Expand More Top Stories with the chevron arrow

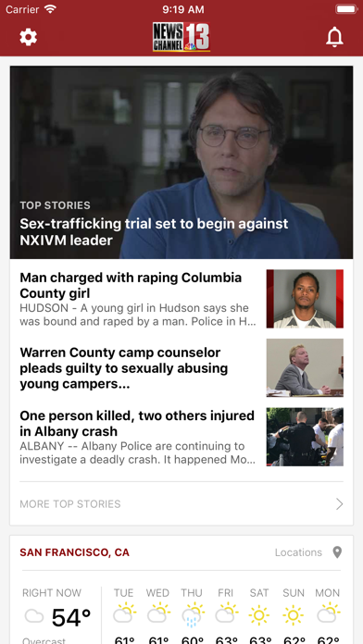pyautogui.click(x=339, y=504)
